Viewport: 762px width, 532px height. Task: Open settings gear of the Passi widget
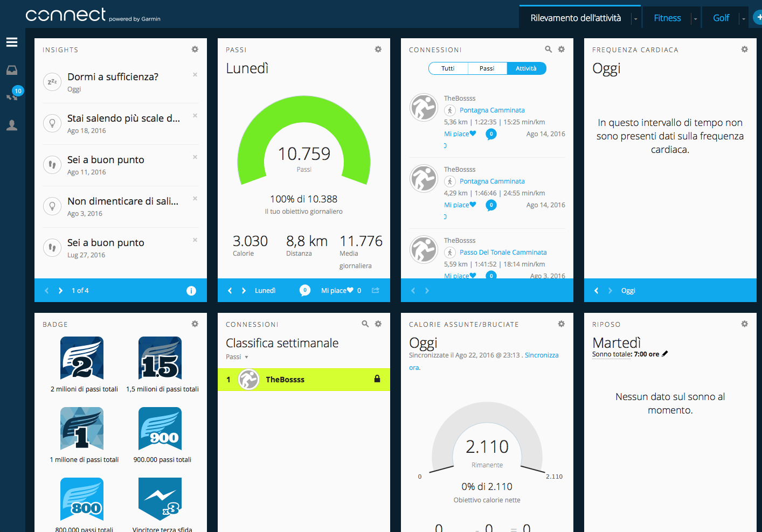pos(378,50)
